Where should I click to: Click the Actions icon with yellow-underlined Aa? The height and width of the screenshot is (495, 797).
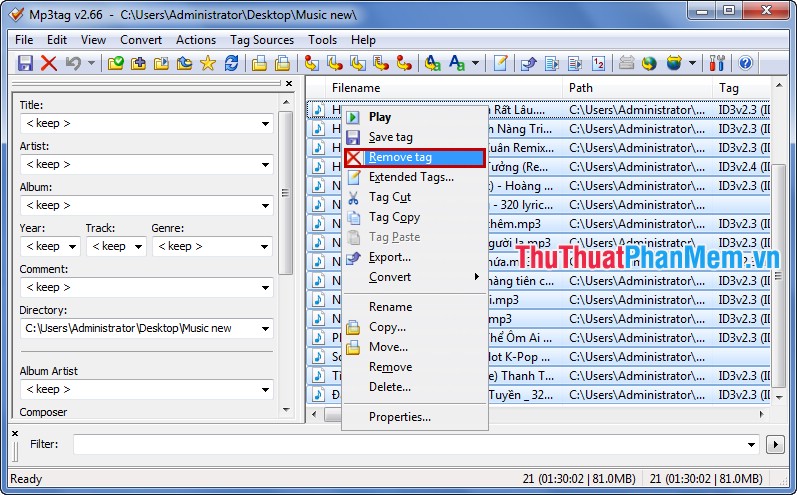433,63
